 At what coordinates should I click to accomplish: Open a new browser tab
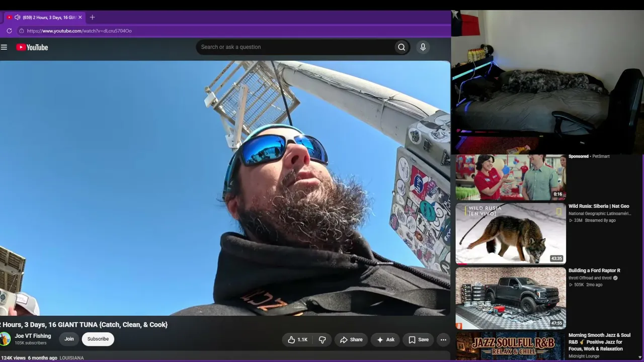point(92,17)
